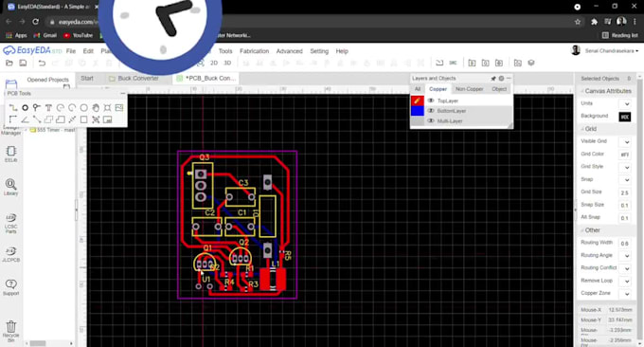644x347 pixels.
Task: Click the Routing Width input field
Action: pyautogui.click(x=625, y=244)
